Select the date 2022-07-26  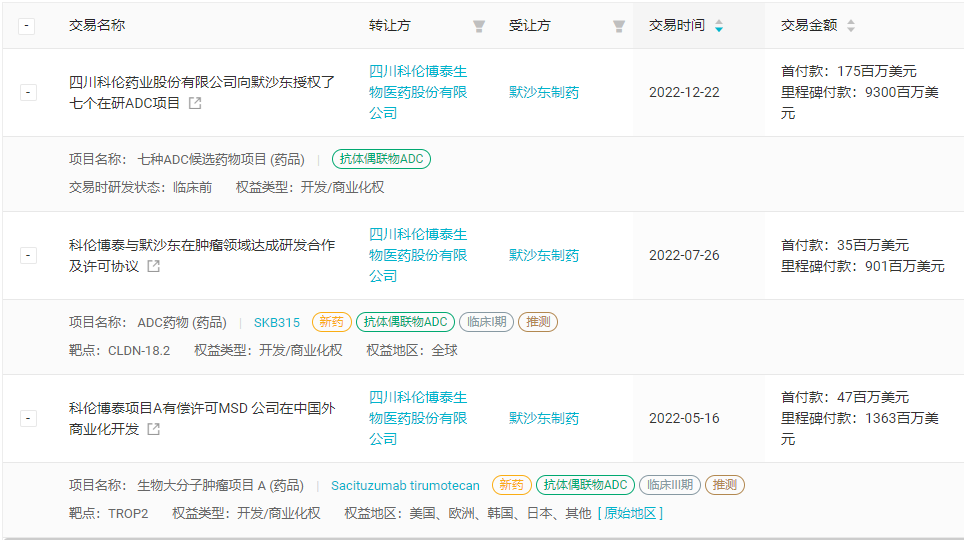click(x=684, y=255)
